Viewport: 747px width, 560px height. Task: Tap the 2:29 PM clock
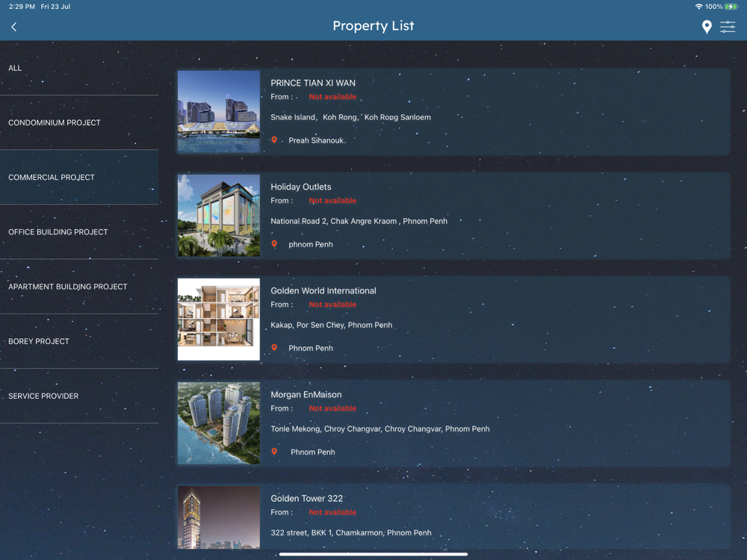pos(22,7)
